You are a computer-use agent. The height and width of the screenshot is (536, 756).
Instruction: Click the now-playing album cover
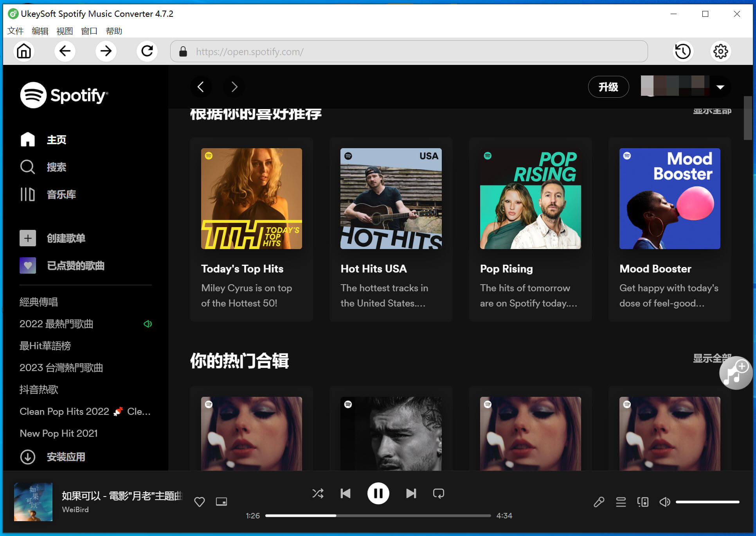(x=33, y=502)
